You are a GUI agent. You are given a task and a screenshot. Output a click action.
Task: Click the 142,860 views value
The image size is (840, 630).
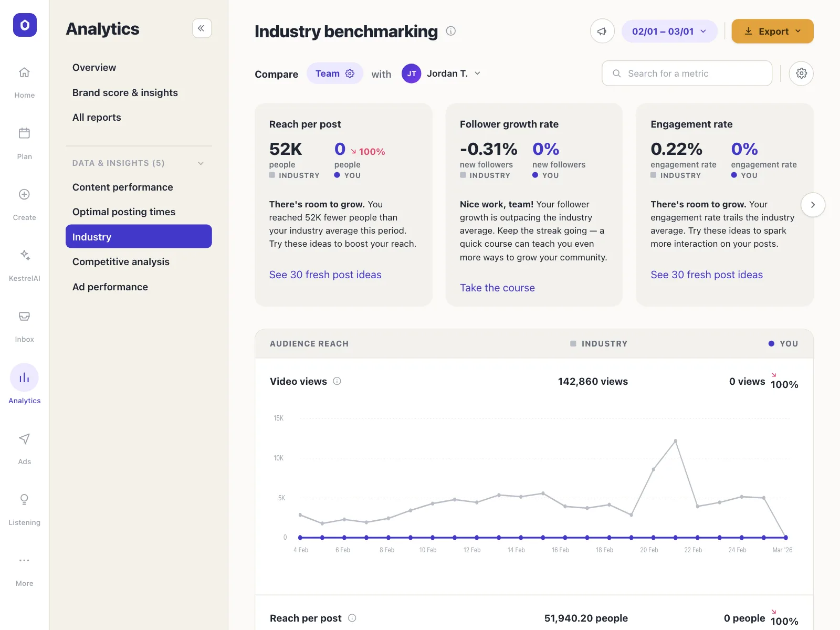coord(593,382)
